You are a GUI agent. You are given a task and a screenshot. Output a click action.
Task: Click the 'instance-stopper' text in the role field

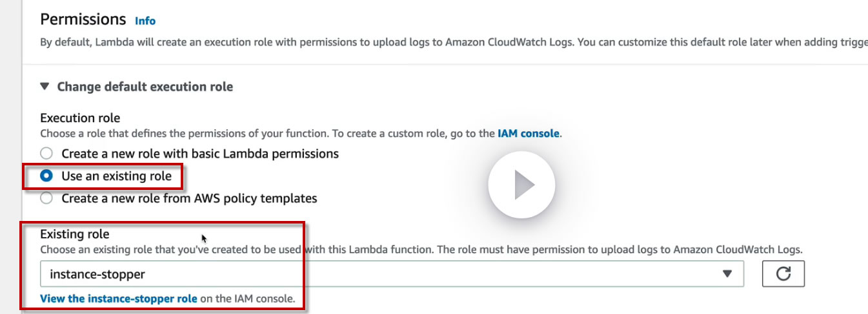[97, 274]
